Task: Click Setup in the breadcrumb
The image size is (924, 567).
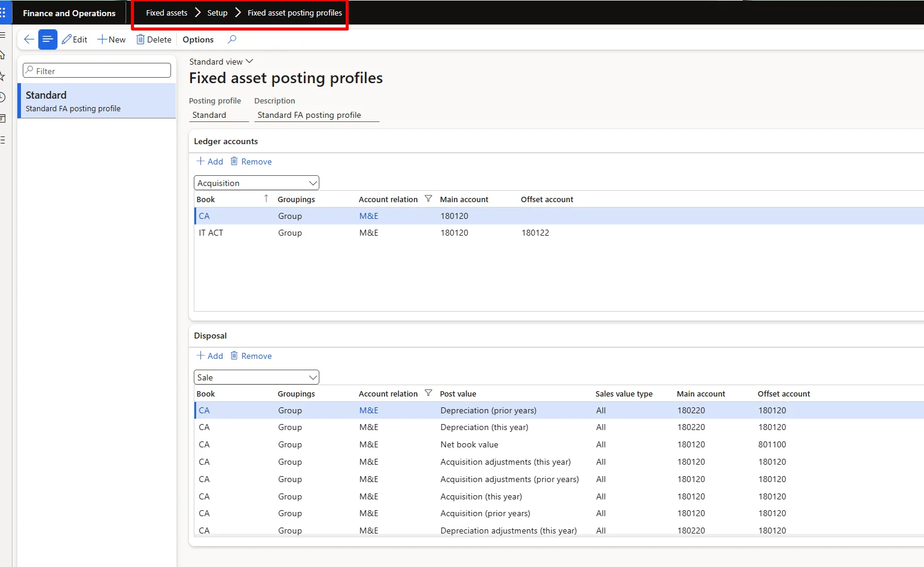Action: tap(217, 13)
